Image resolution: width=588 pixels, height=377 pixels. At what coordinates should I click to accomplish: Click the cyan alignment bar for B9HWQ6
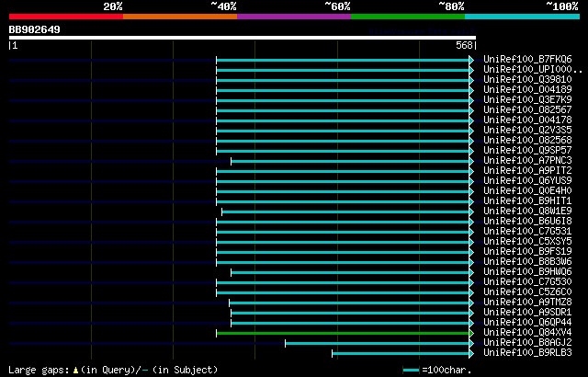click(350, 273)
